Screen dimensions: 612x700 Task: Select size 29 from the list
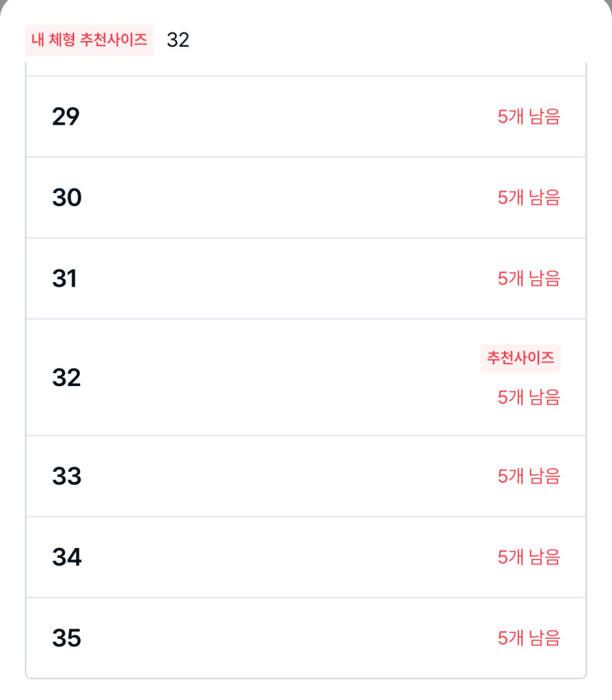coord(66,117)
